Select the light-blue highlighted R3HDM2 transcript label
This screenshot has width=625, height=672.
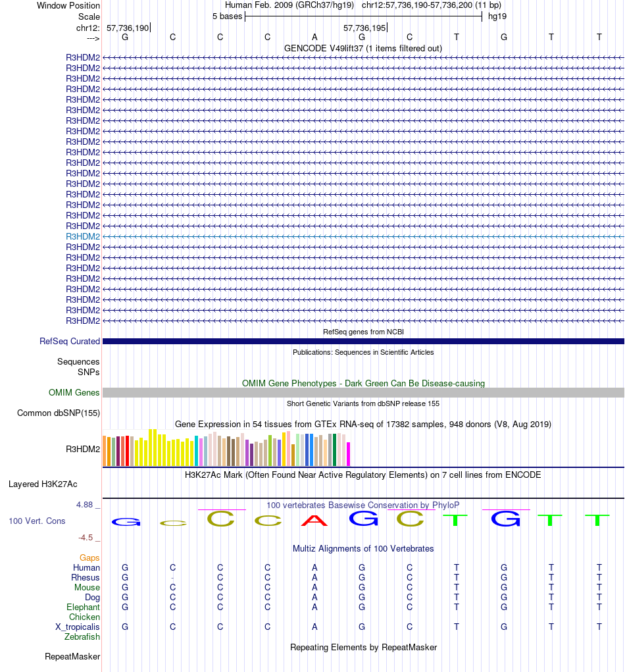click(83, 236)
